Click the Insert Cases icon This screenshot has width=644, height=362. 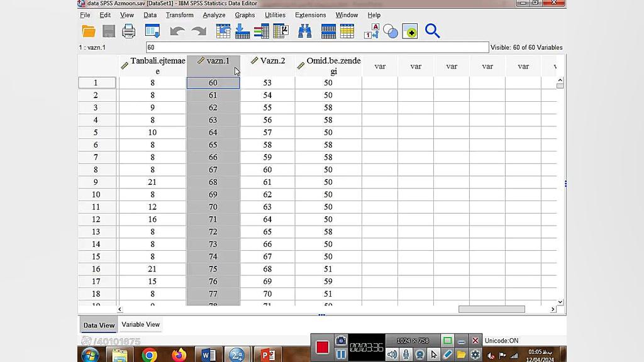(x=328, y=31)
